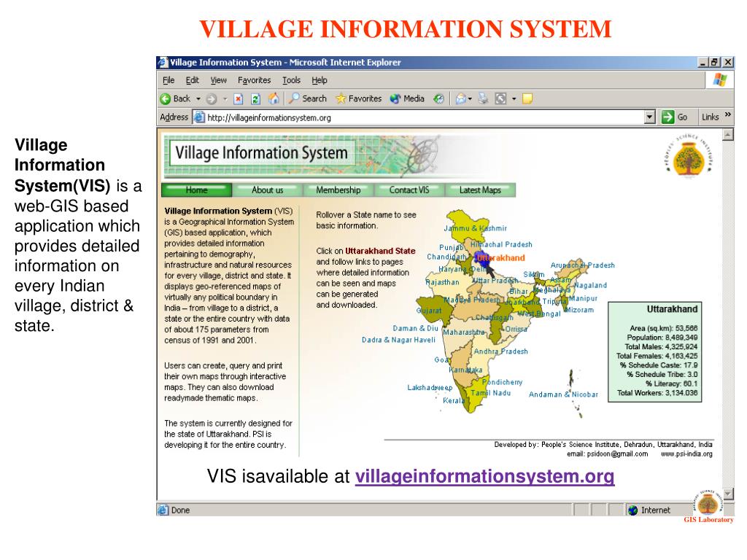Select the Home navigation tab

click(x=196, y=190)
